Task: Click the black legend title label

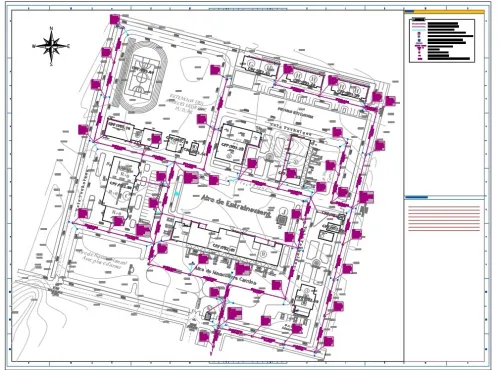Action: pos(419,19)
